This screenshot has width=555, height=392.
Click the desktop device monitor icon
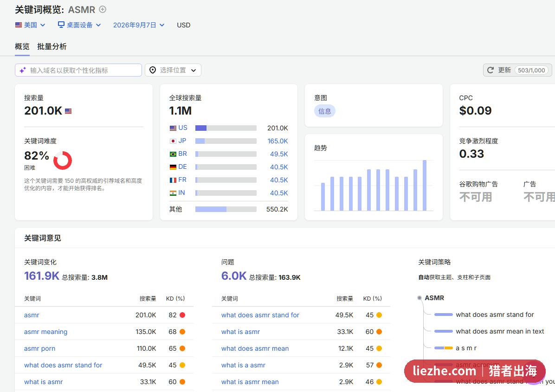pyautogui.click(x=61, y=25)
